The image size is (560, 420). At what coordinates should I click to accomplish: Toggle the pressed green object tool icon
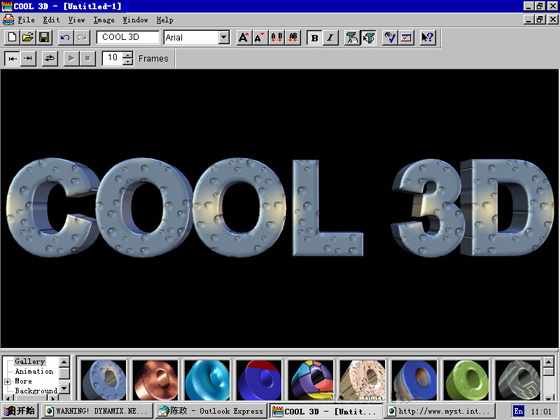click(x=368, y=38)
